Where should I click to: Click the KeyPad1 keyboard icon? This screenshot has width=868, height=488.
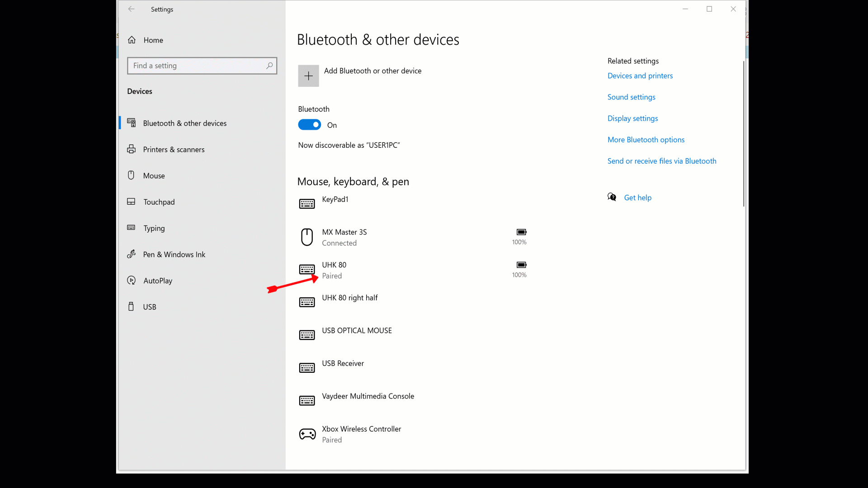[x=307, y=204]
